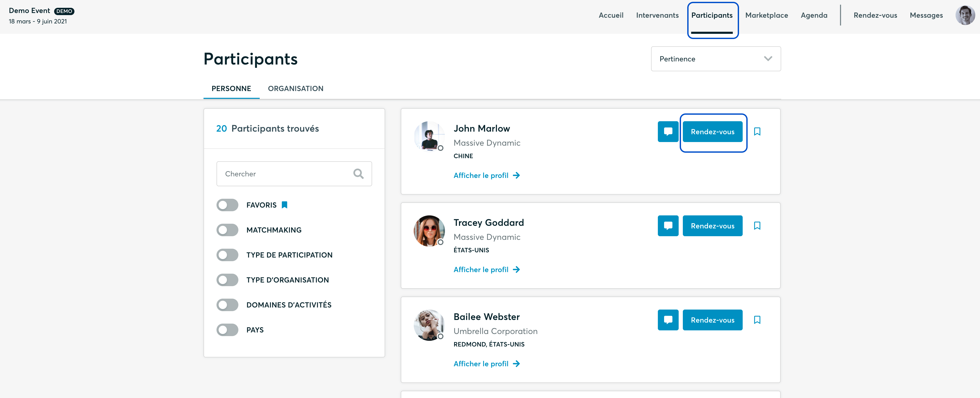
Task: Open chat with Bailee Webster
Action: click(668, 320)
